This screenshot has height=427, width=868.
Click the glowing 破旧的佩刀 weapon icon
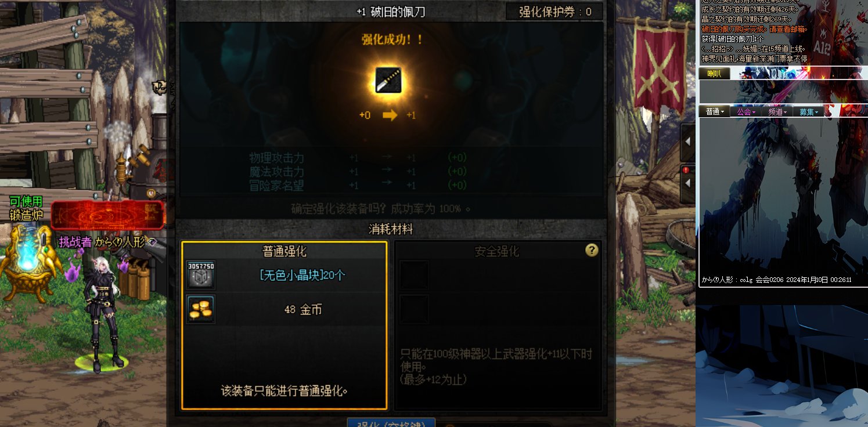388,81
